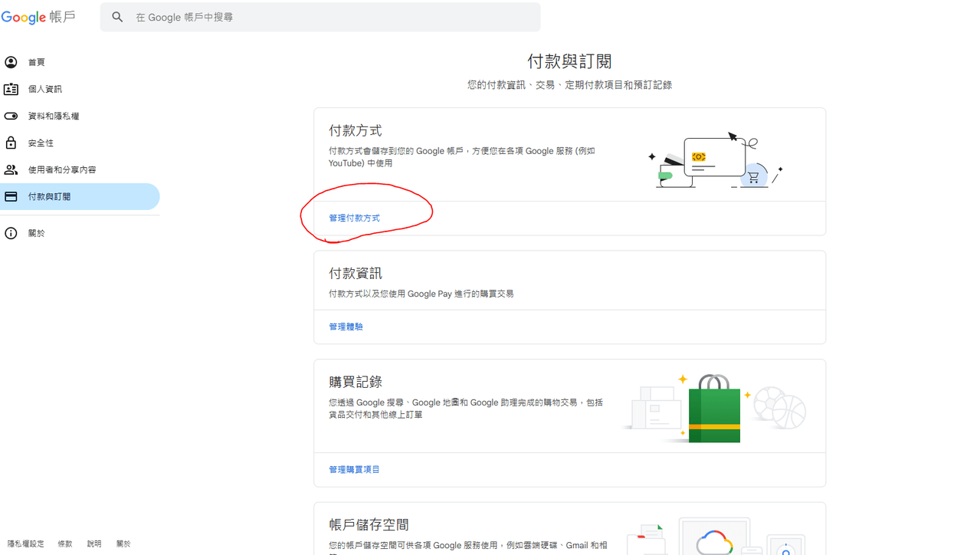Click the 個人資訊 ID card icon
This screenshot has width=980, height=555.
pos(11,89)
